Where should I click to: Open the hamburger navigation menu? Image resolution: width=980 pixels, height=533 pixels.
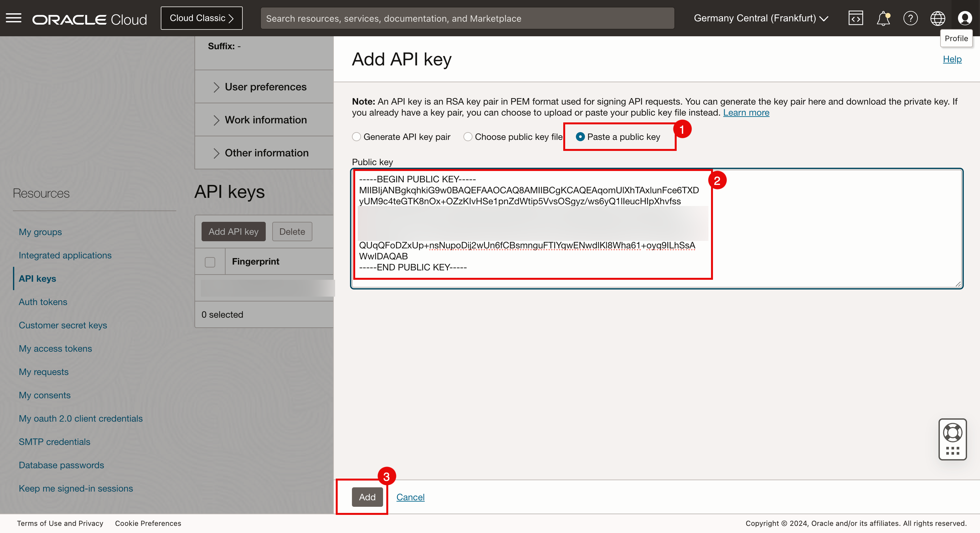(x=14, y=18)
